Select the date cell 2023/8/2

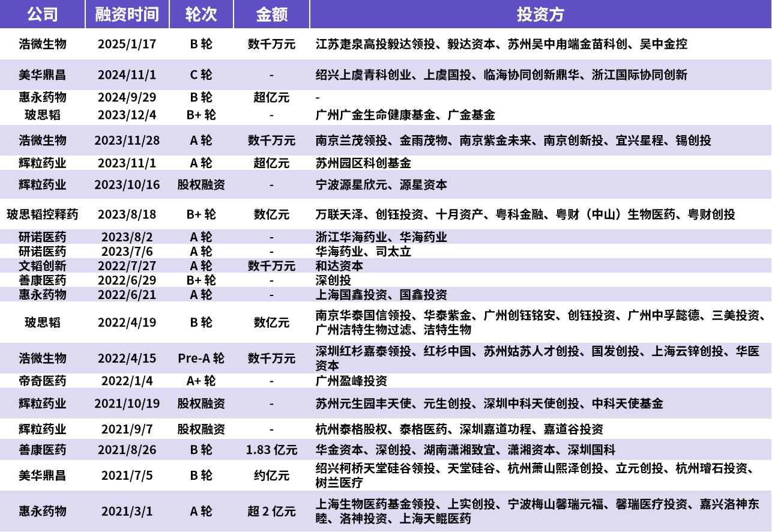[127, 237]
